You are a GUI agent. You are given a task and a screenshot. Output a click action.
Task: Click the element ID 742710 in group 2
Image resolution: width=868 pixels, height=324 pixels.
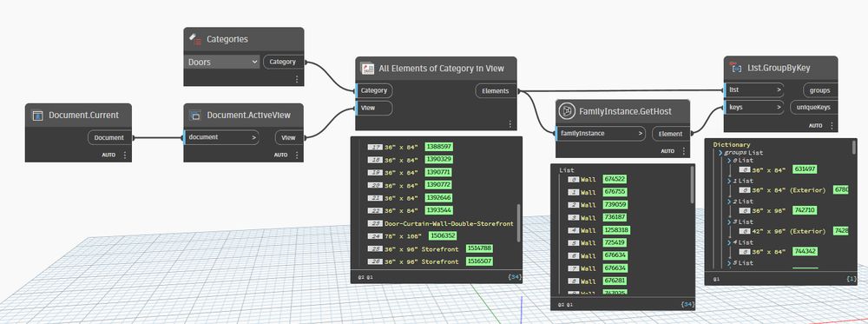(805, 210)
